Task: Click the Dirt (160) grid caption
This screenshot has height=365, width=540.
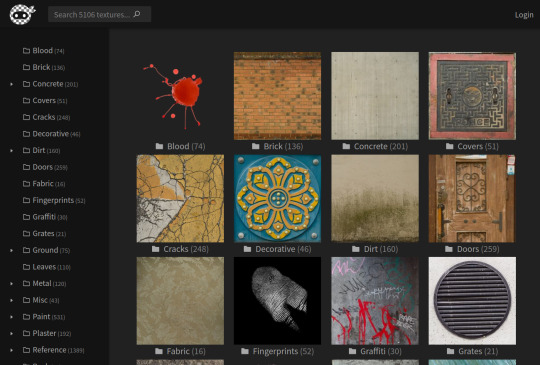Action: pos(375,249)
